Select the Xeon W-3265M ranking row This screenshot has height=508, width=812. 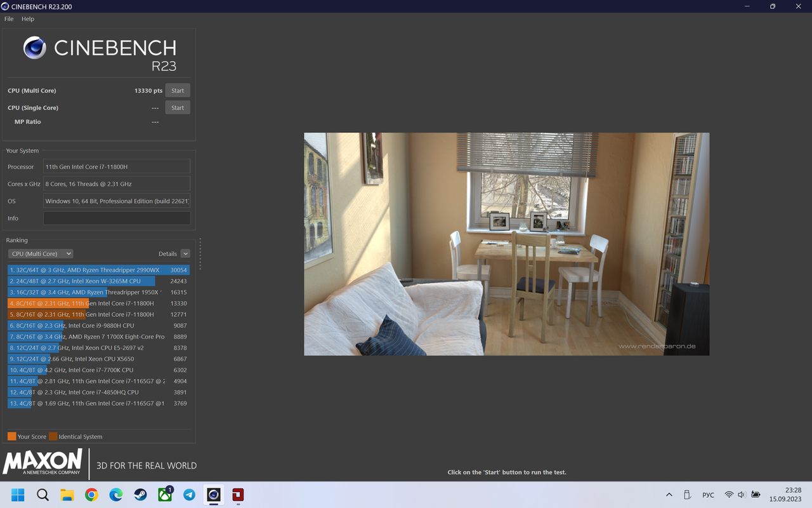coord(98,281)
